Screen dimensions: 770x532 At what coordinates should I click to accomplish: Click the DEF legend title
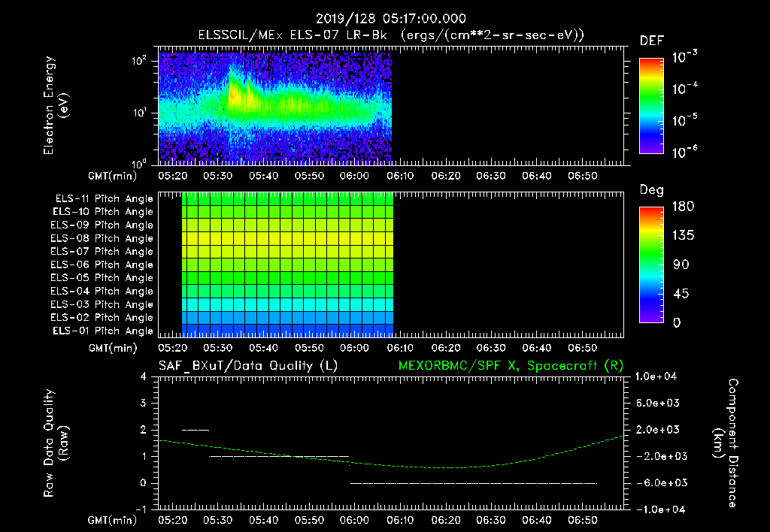[x=652, y=41]
